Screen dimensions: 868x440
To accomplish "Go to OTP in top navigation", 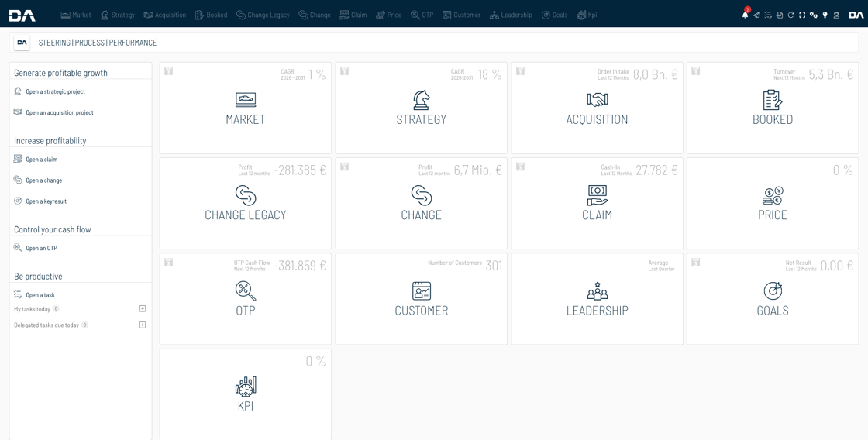I will point(422,15).
